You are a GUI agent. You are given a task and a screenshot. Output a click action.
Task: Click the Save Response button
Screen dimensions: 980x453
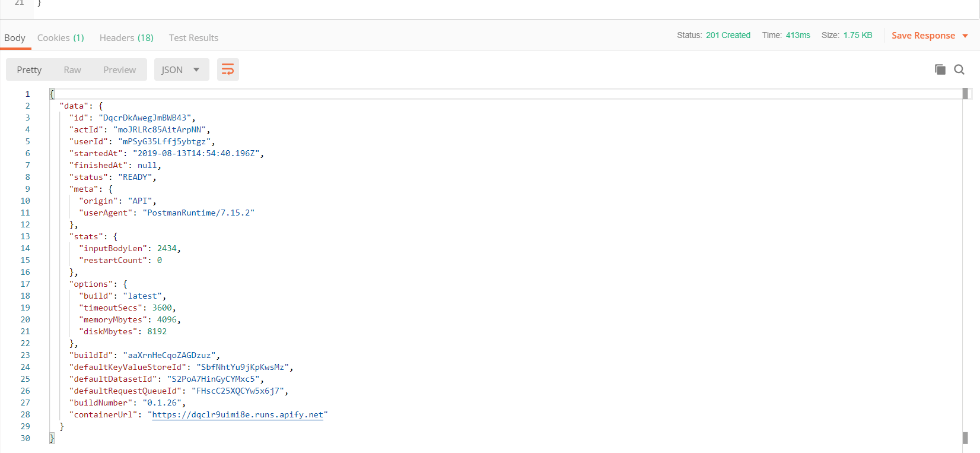pyautogui.click(x=923, y=36)
